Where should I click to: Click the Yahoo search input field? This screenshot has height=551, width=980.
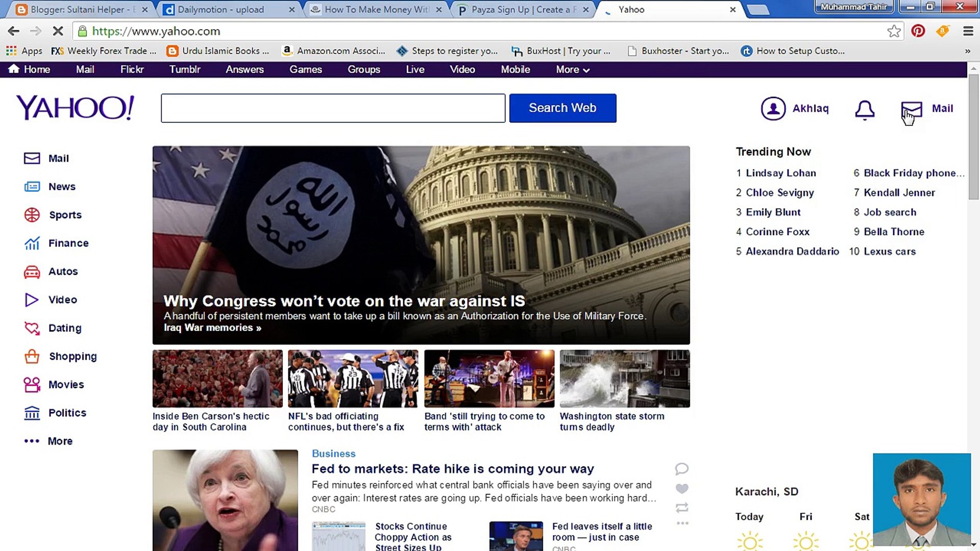(x=333, y=108)
